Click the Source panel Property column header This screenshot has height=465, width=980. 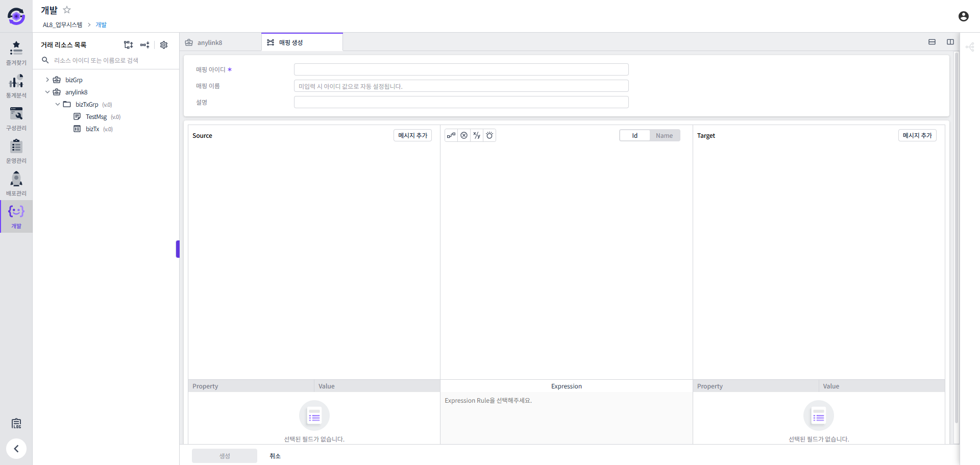click(x=251, y=386)
